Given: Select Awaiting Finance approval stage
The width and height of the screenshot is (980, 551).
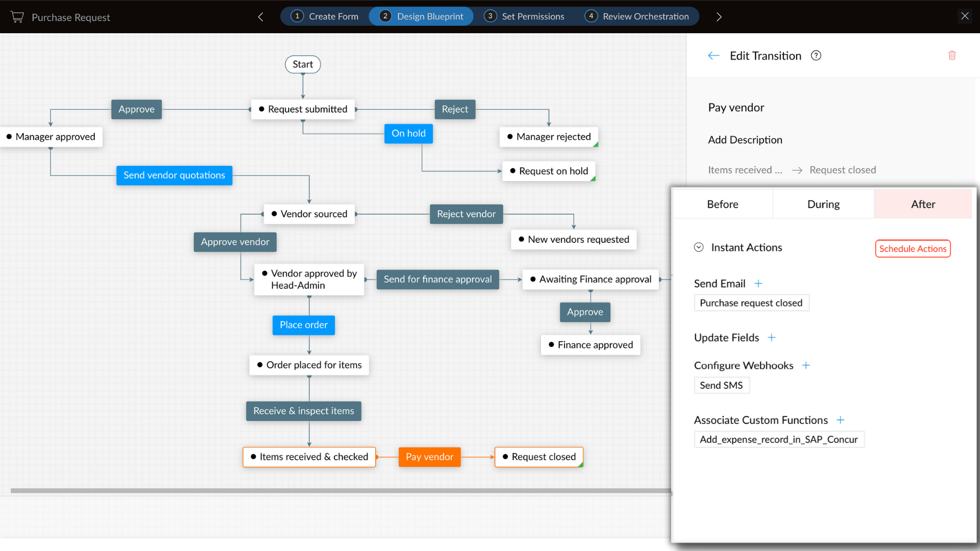Looking at the screenshot, I should coord(591,280).
